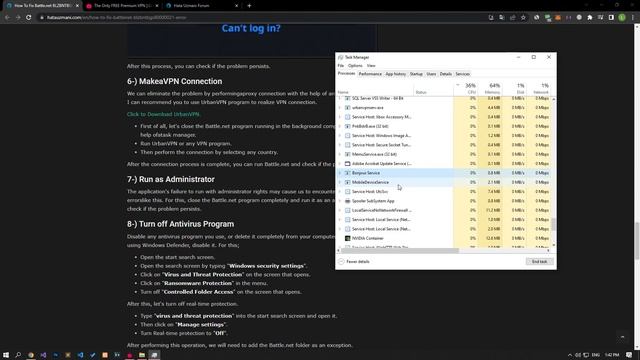The width and height of the screenshot is (640, 360).
Task: Click the Click to Download UrbanVPN link
Action: [163, 114]
